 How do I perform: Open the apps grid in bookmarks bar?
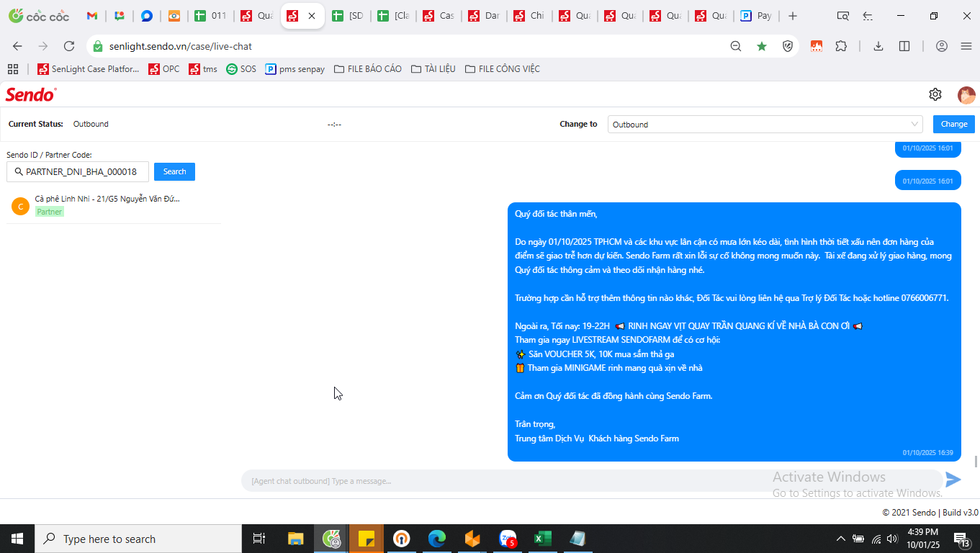click(13, 69)
